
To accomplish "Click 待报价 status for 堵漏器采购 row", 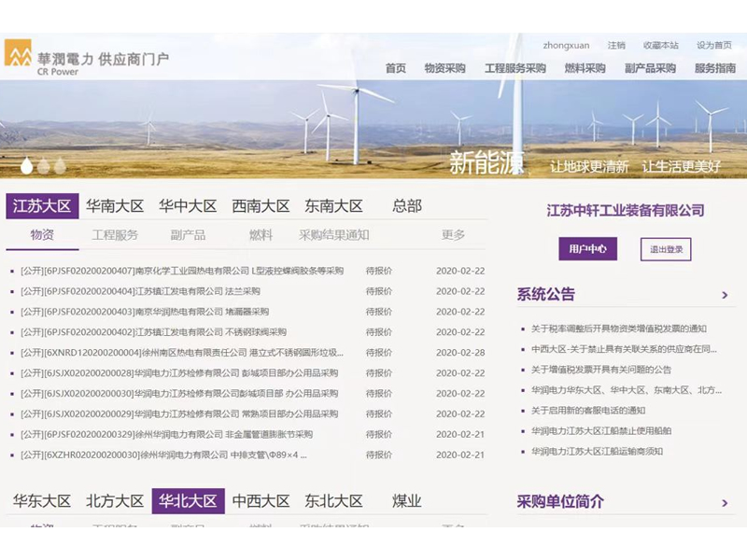I will pos(379,312).
